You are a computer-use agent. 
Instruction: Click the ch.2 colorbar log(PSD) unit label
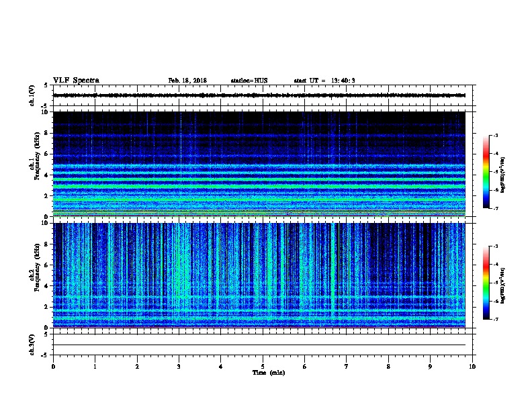click(502, 285)
